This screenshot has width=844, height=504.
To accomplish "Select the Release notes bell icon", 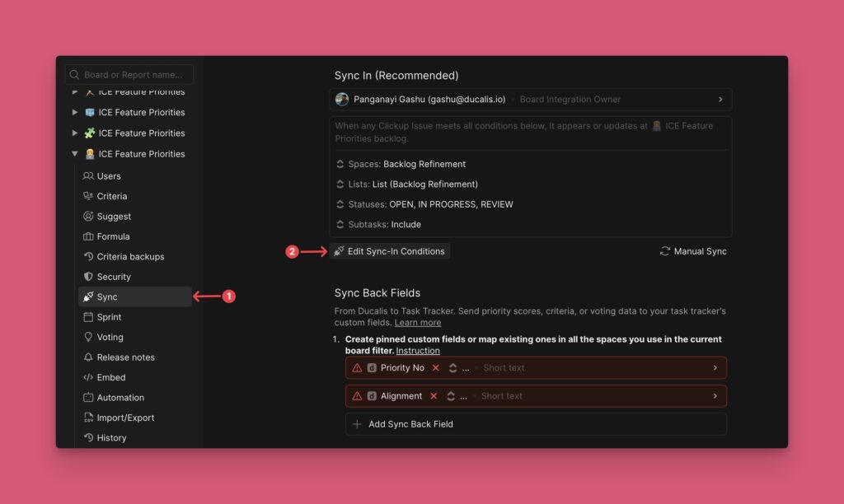I will point(87,357).
